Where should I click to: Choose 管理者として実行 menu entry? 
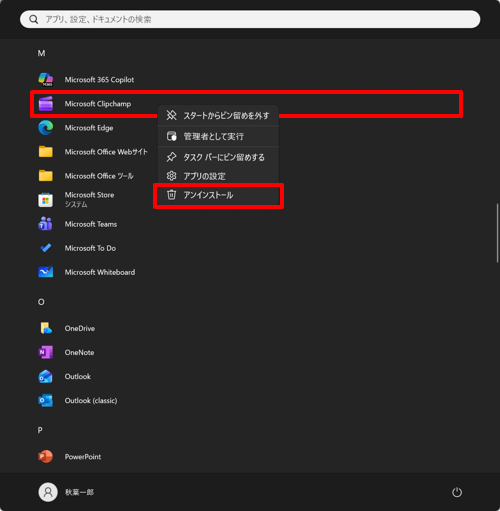218,136
